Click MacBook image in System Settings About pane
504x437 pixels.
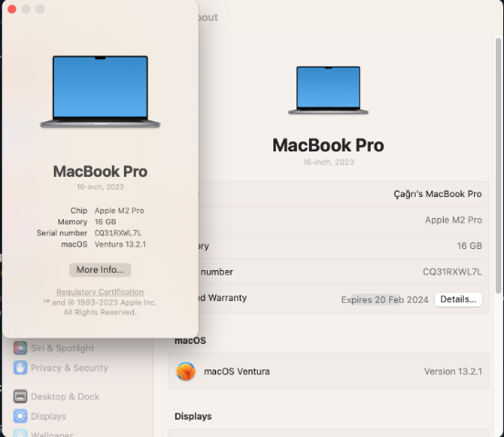tap(328, 90)
